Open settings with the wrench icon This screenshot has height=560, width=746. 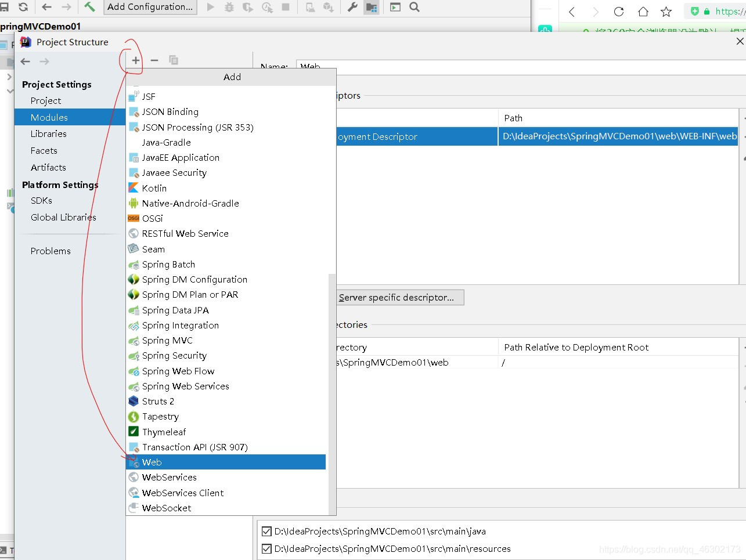(352, 7)
